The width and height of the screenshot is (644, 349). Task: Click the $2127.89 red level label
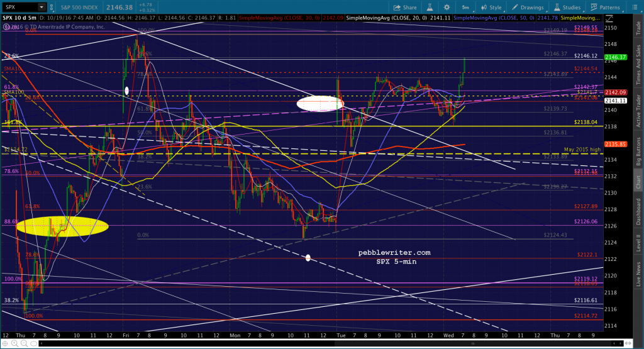pyautogui.click(x=586, y=206)
